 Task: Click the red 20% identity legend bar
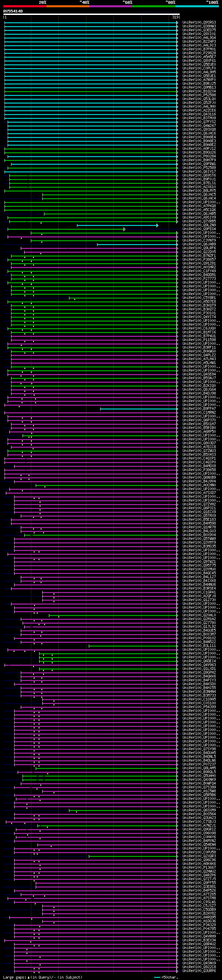25,6
